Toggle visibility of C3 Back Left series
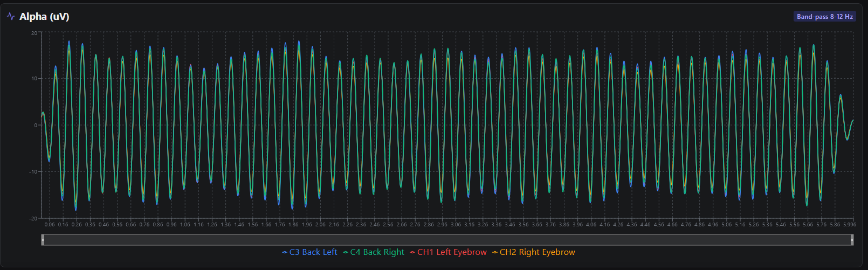This screenshot has height=270, width=868. (313, 252)
